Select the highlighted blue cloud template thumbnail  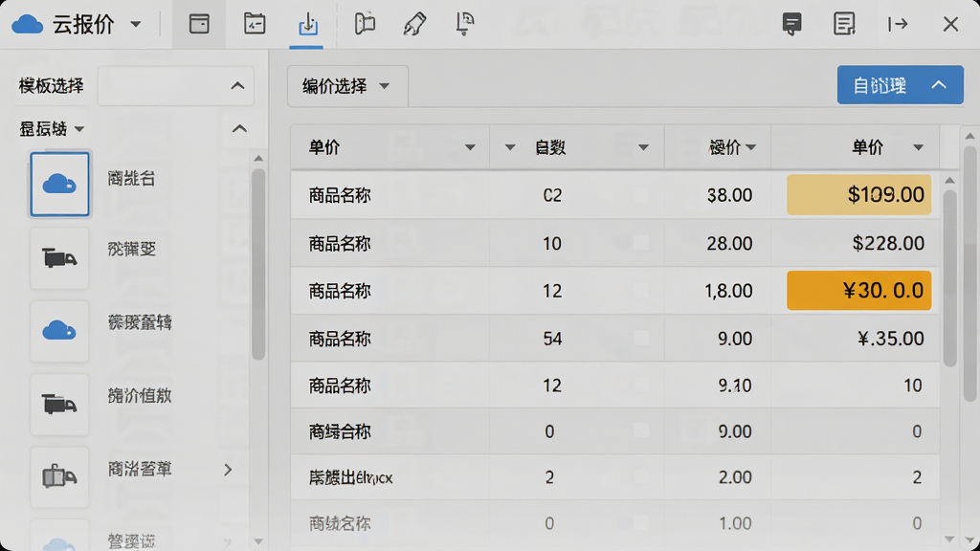[59, 185]
